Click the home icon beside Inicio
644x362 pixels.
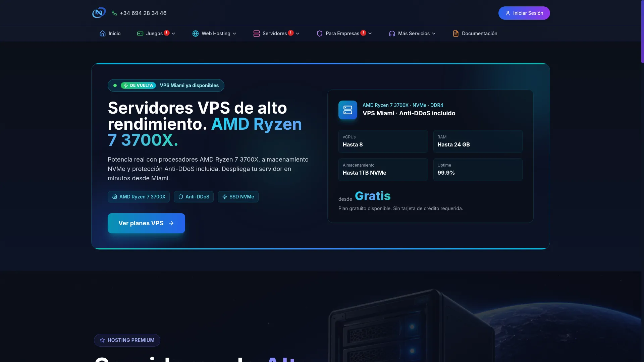pos(103,34)
